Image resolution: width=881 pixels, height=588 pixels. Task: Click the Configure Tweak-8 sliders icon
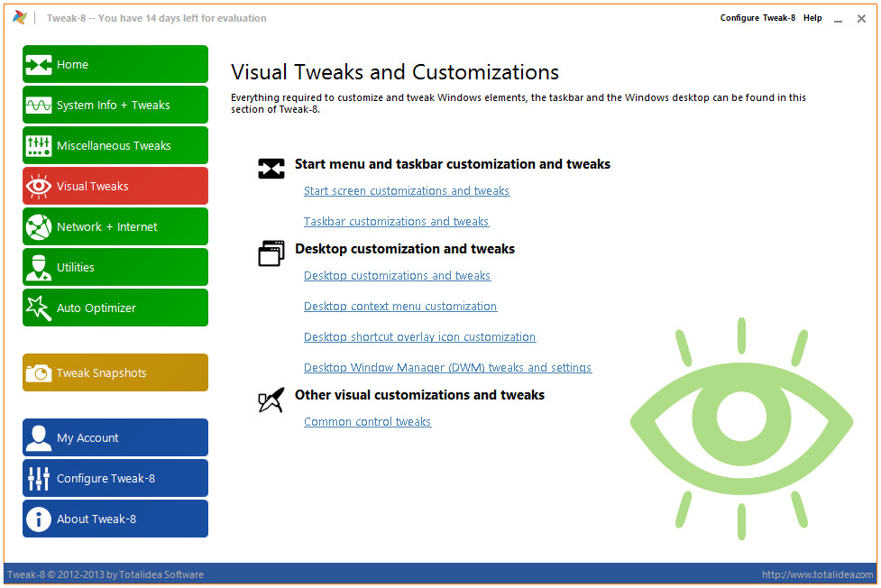[x=38, y=478]
